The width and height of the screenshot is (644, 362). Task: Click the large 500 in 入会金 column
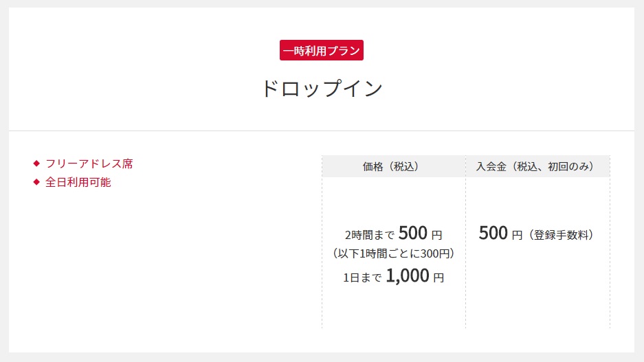point(493,233)
